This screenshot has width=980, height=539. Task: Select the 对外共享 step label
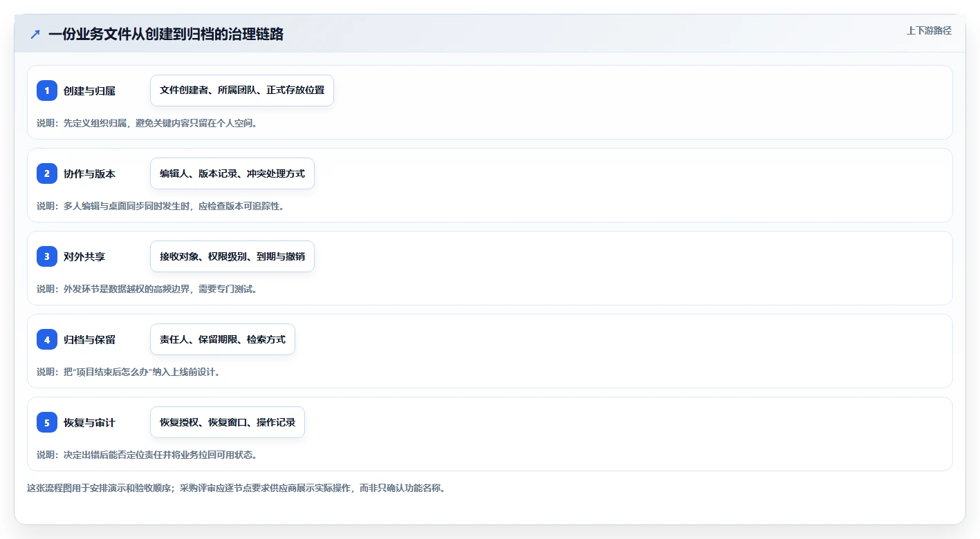coord(84,256)
